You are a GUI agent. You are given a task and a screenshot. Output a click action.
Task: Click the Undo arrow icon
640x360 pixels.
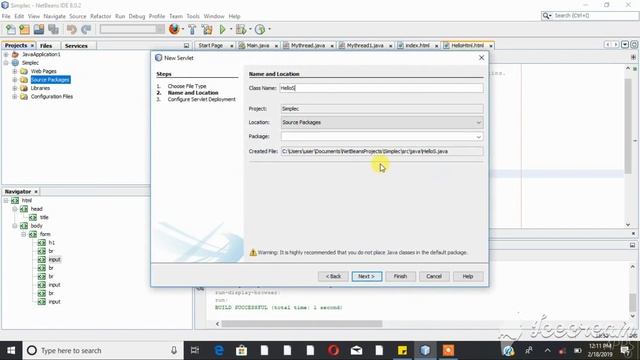point(72,29)
